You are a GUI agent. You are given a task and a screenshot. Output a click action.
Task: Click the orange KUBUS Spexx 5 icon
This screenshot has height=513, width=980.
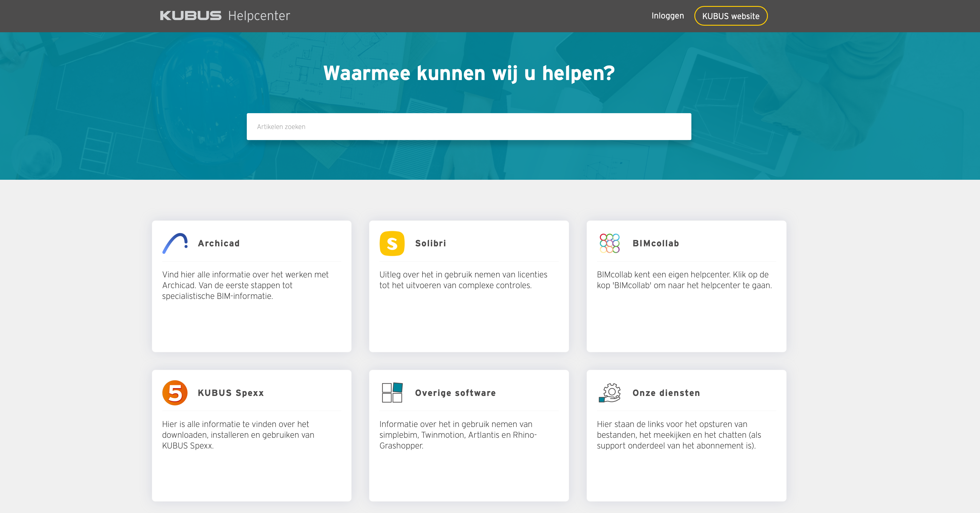175,393
